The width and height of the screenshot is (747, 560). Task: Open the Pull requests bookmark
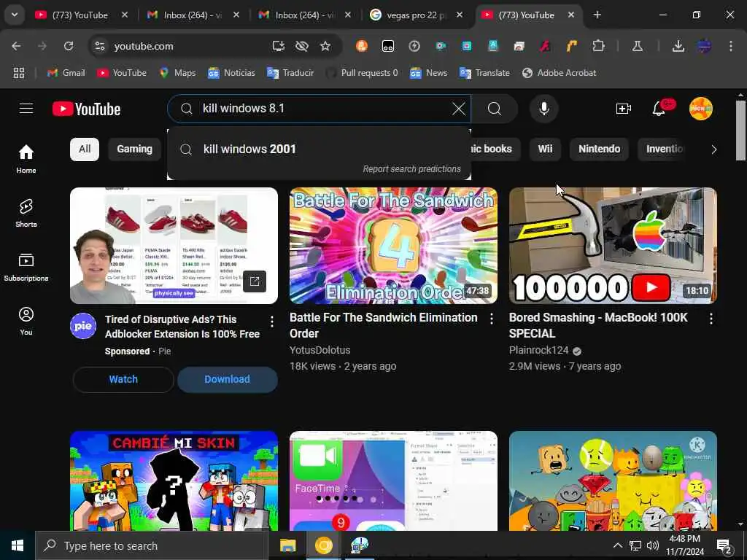(x=362, y=73)
